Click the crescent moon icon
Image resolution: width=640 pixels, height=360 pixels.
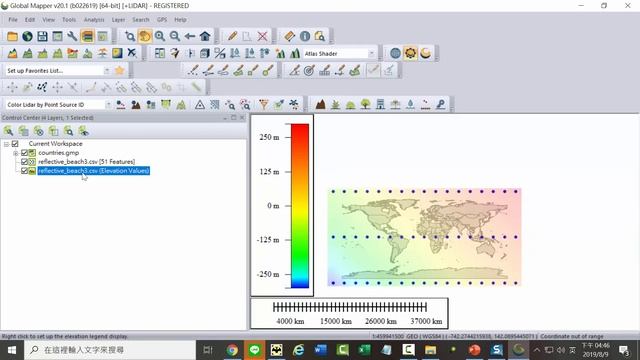425,53
